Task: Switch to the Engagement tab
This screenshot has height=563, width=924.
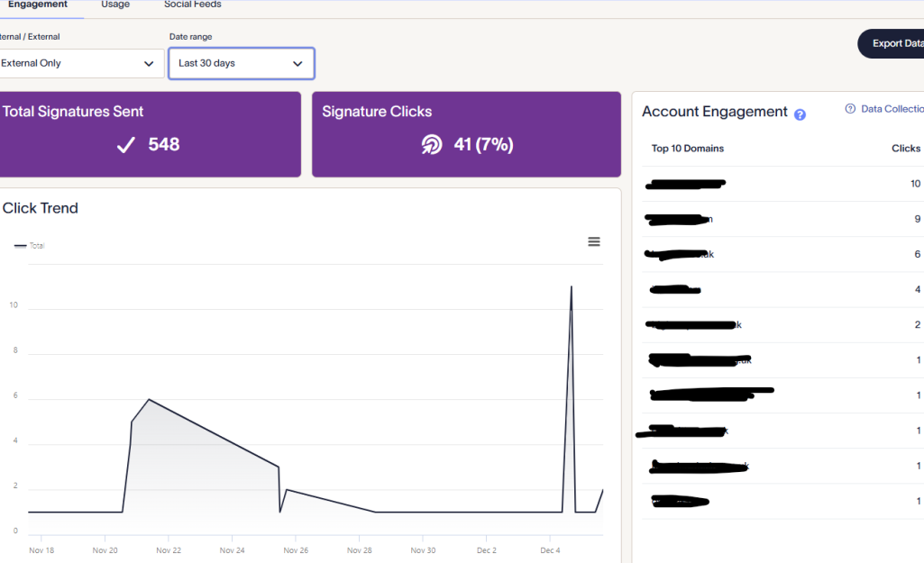Action: click(37, 5)
